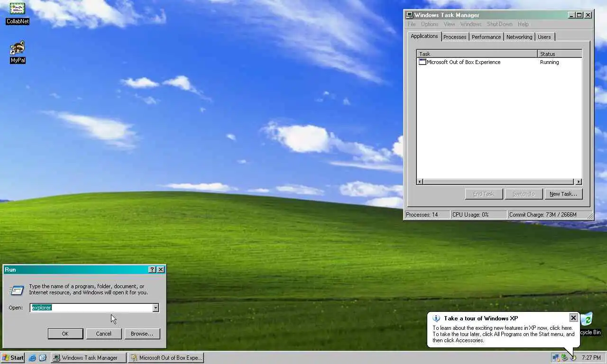This screenshot has width=607, height=364.
Task: Click the Run dialog help question-mark button
Action: coord(152,269)
